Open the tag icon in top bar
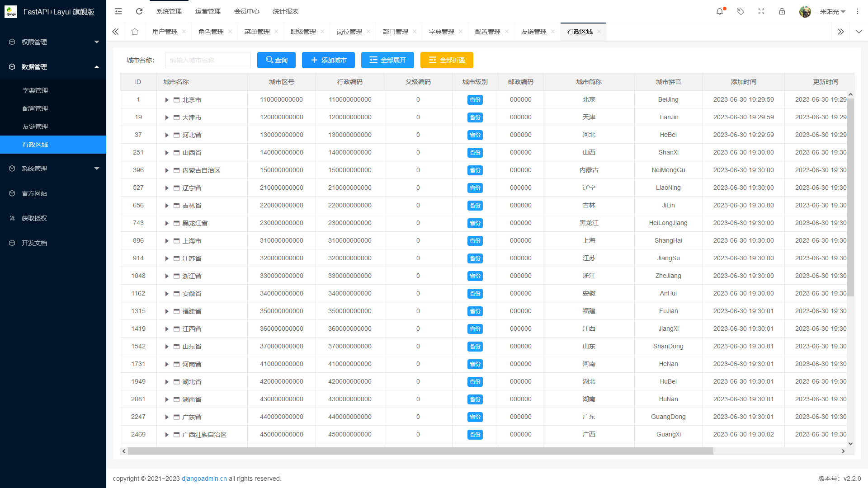Screen dimensions: 868x488 click(x=741, y=11)
